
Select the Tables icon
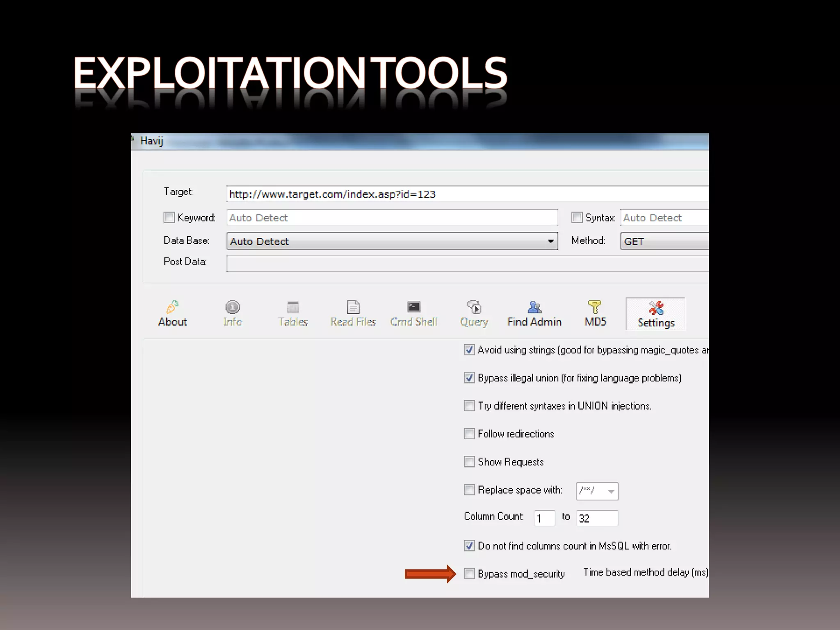(293, 307)
